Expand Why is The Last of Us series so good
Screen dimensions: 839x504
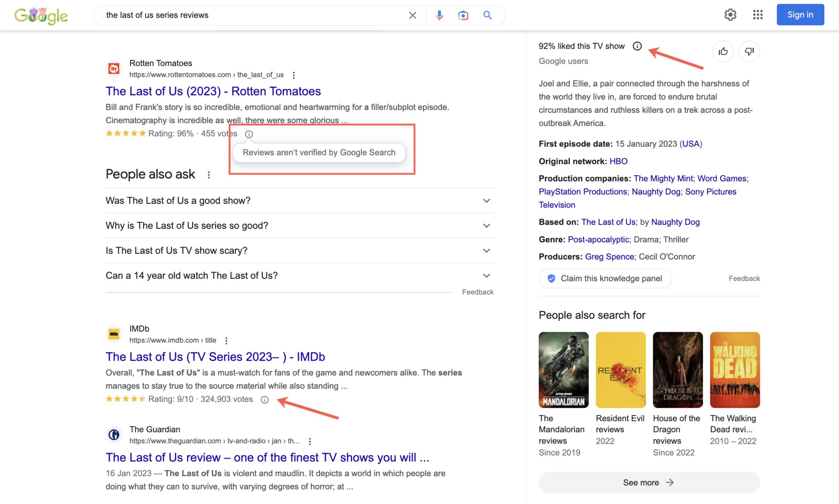tap(299, 226)
